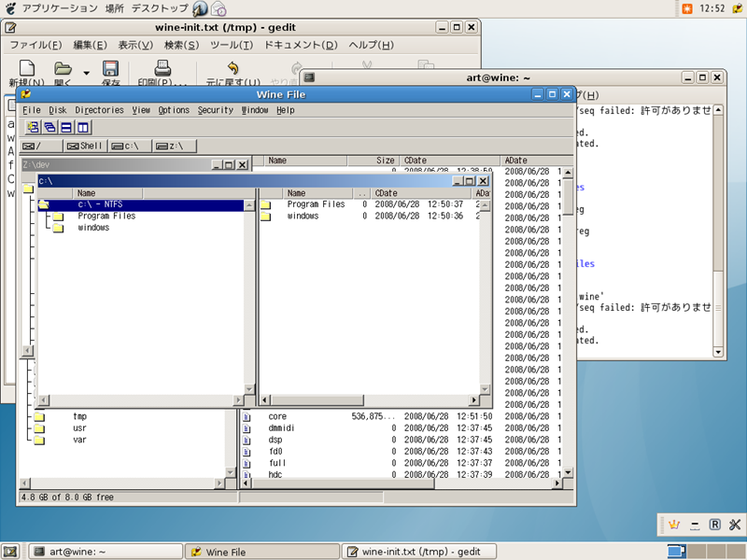Select the dsp file entry
This screenshot has height=560, width=747.
point(275,440)
